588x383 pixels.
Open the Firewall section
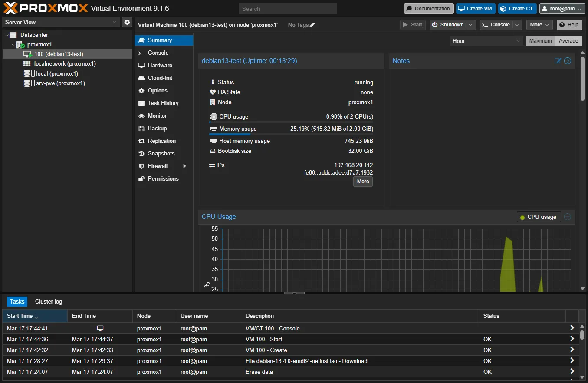coord(158,166)
